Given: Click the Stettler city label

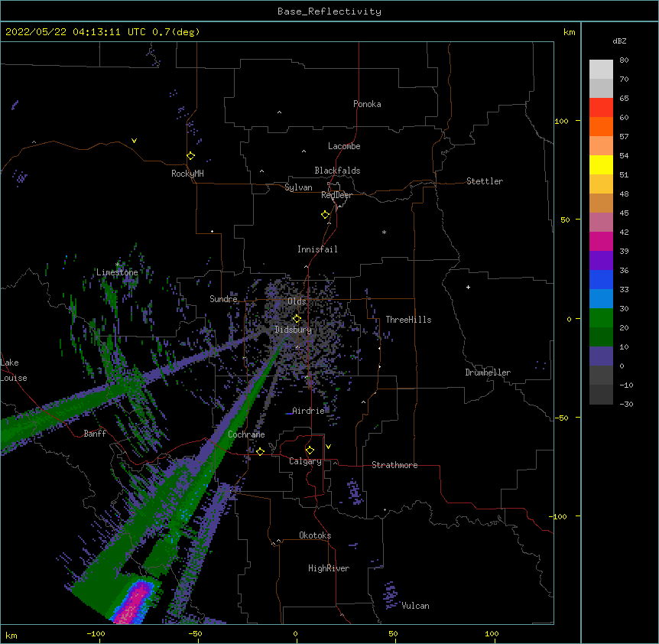Looking at the screenshot, I should tap(485, 181).
